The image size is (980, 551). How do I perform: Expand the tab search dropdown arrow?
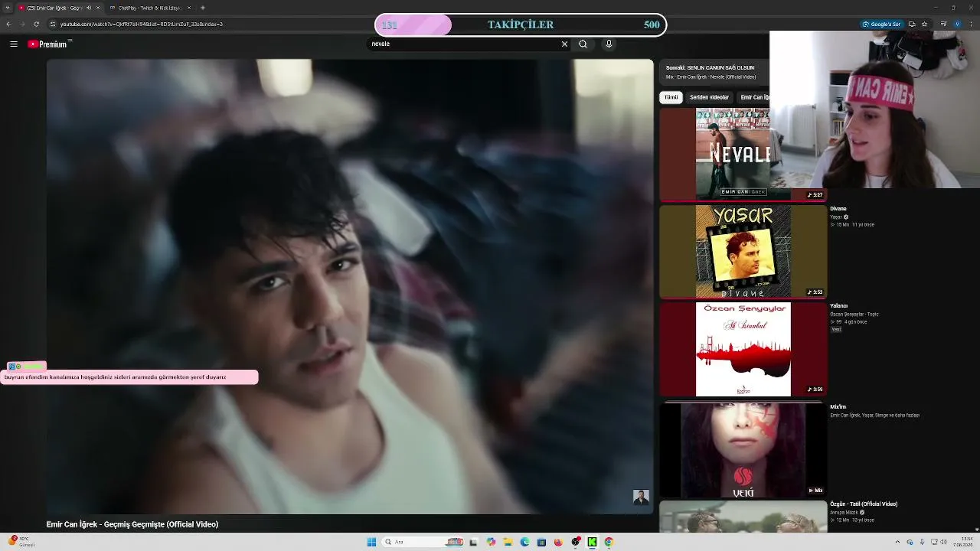coord(8,8)
